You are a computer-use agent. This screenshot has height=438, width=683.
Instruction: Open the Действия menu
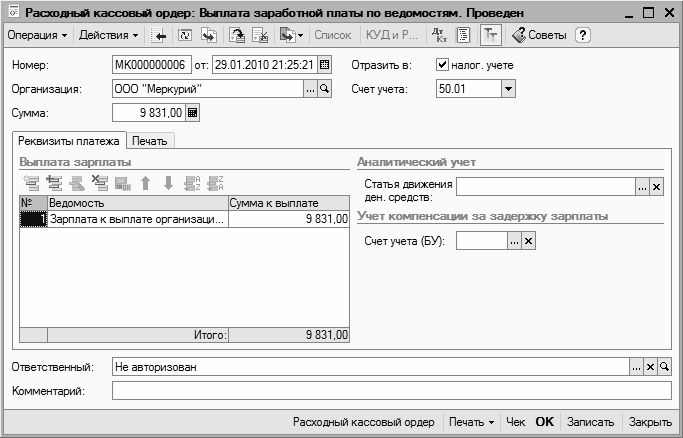108,35
